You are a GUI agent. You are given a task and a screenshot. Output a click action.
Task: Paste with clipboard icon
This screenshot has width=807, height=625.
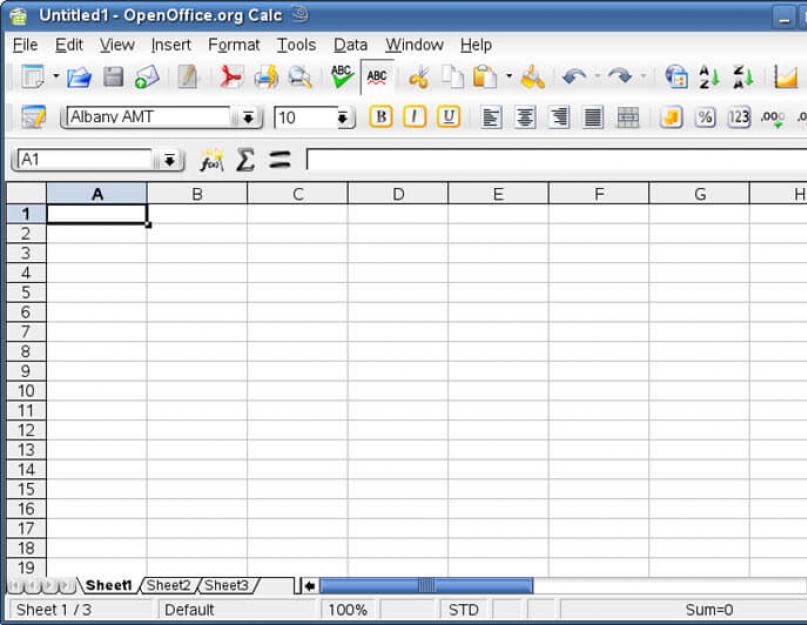pos(485,77)
